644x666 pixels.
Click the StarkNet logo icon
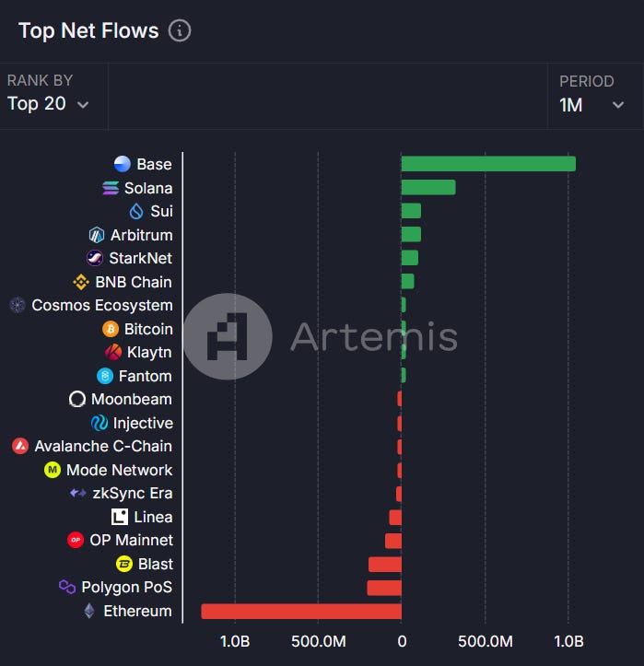tap(95, 258)
